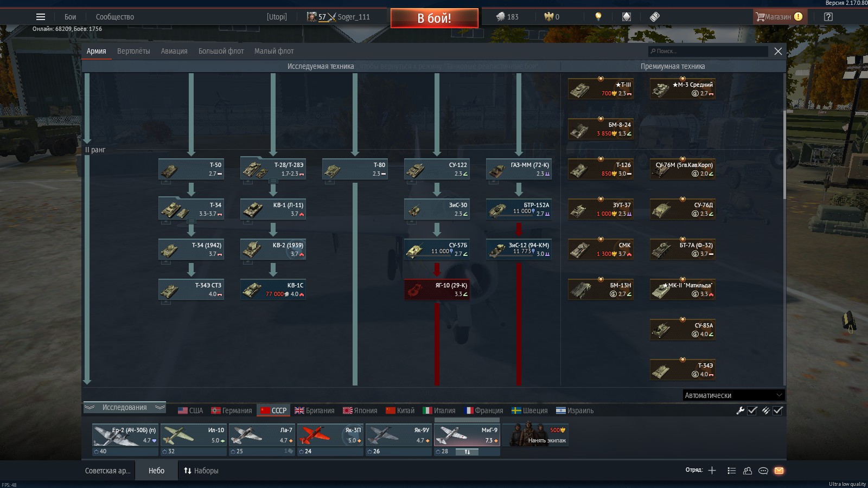
Task: Select the ЗиС-12 (94-КМ) vehicle
Action: pyautogui.click(x=519, y=249)
